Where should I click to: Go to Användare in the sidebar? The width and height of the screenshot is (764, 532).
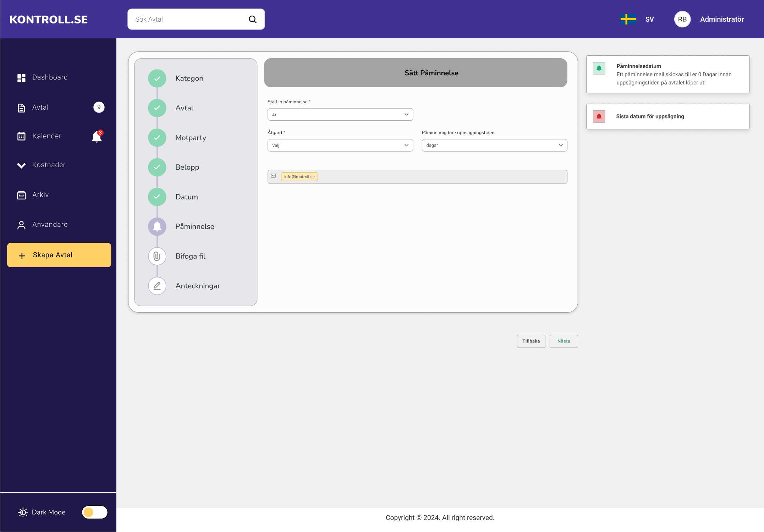[x=50, y=225]
